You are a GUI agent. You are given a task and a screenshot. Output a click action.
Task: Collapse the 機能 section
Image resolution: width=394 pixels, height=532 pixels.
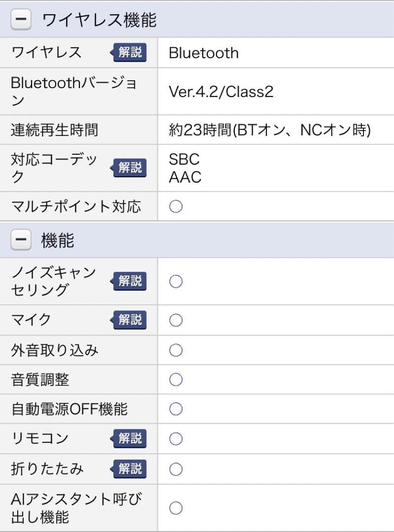(x=20, y=241)
